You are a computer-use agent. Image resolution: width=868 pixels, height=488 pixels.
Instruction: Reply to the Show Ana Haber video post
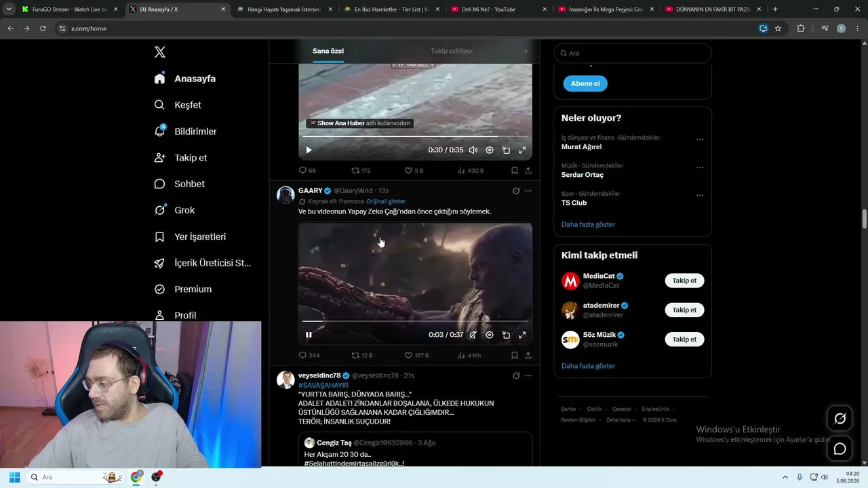click(x=307, y=171)
